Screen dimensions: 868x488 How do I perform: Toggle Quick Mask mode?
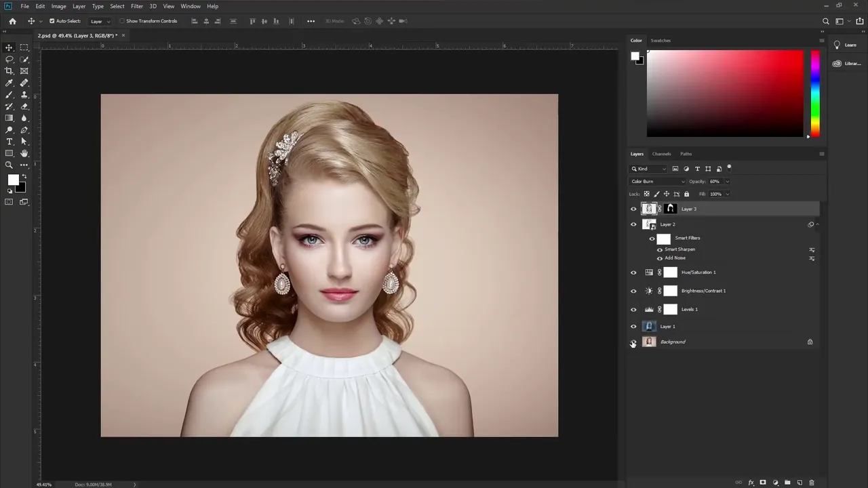click(9, 201)
